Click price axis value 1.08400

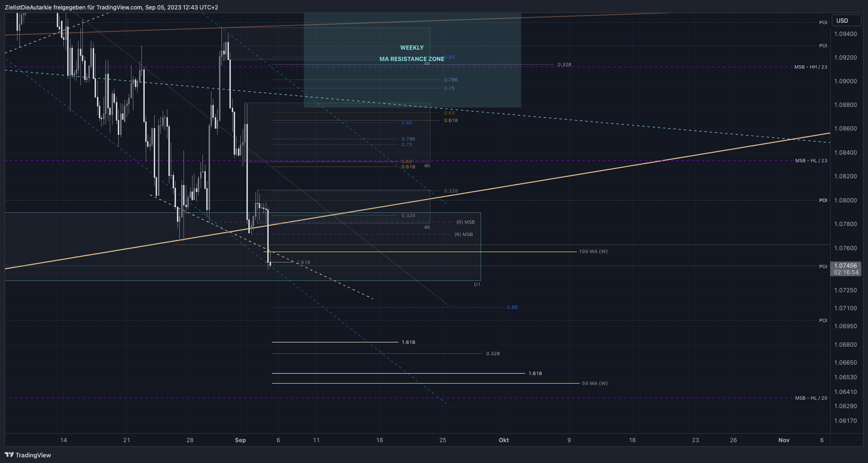coord(846,153)
